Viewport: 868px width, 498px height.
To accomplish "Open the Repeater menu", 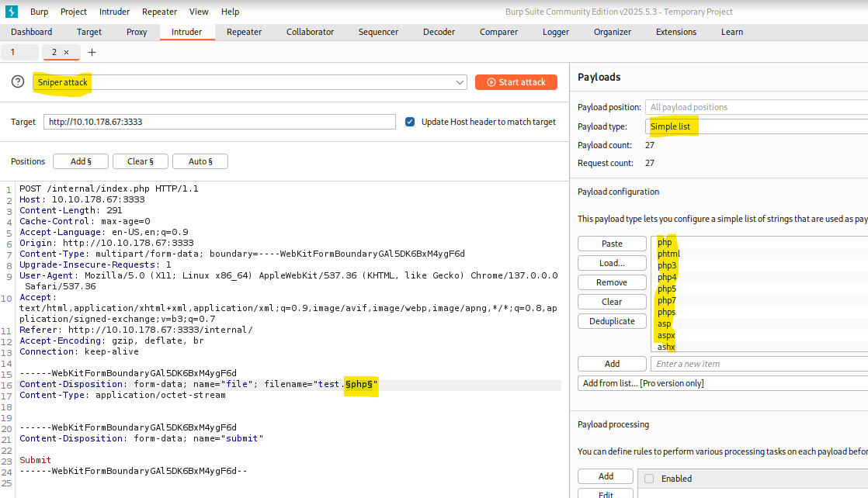I will coord(159,12).
